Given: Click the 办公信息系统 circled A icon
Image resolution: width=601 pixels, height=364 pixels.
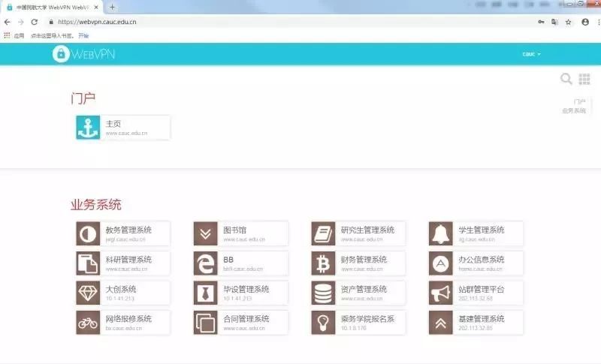Looking at the screenshot, I should click(x=441, y=263).
